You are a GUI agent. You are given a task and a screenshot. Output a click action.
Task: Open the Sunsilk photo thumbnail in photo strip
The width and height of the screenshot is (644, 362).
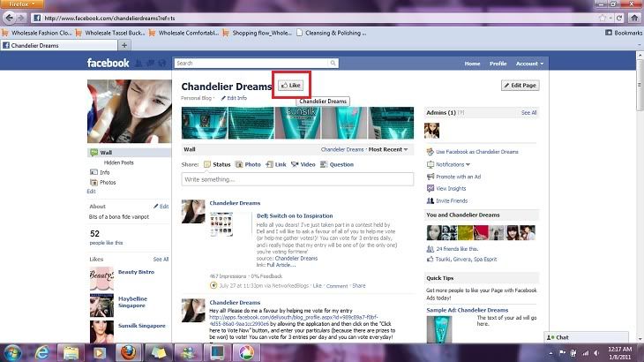coord(297,123)
